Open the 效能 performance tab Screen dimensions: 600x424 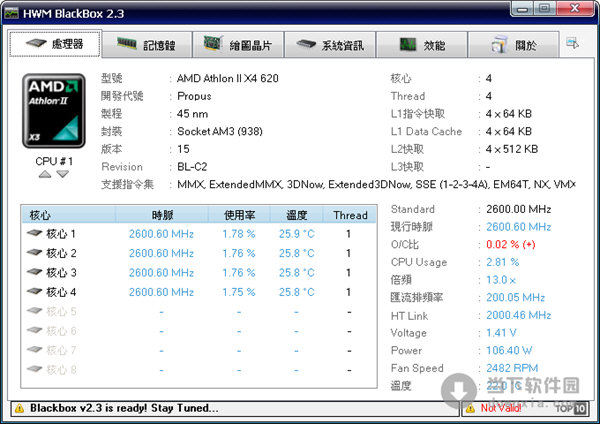tap(422, 44)
